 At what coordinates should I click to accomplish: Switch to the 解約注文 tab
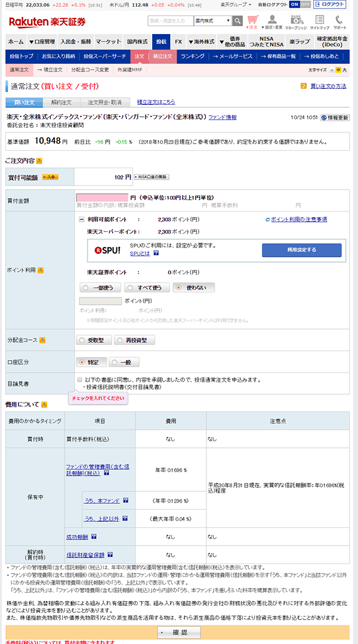[x=61, y=102]
